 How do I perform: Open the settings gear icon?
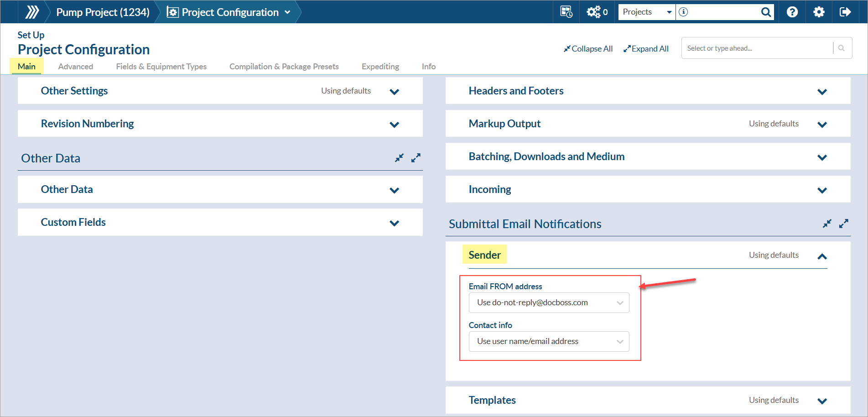coord(819,12)
